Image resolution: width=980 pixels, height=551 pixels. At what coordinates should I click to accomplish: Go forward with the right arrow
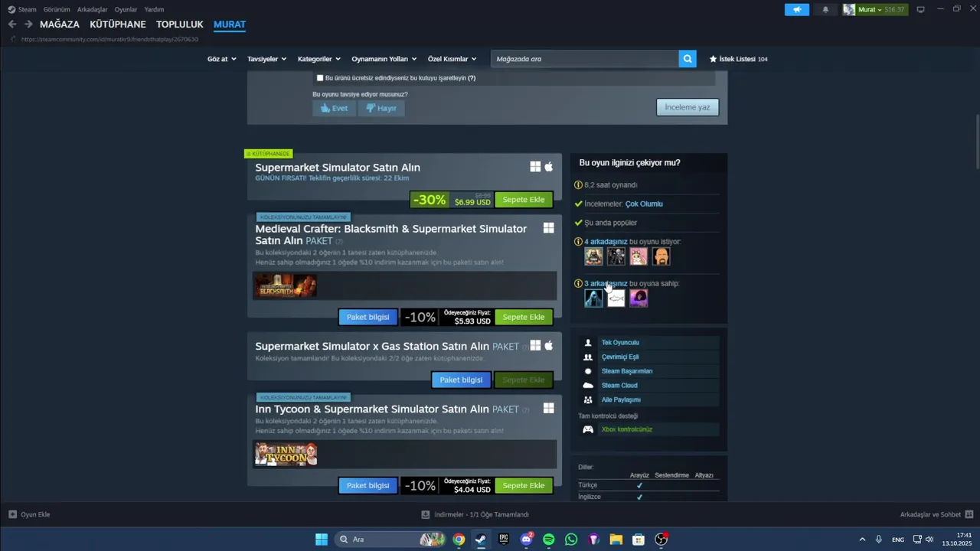(x=28, y=24)
